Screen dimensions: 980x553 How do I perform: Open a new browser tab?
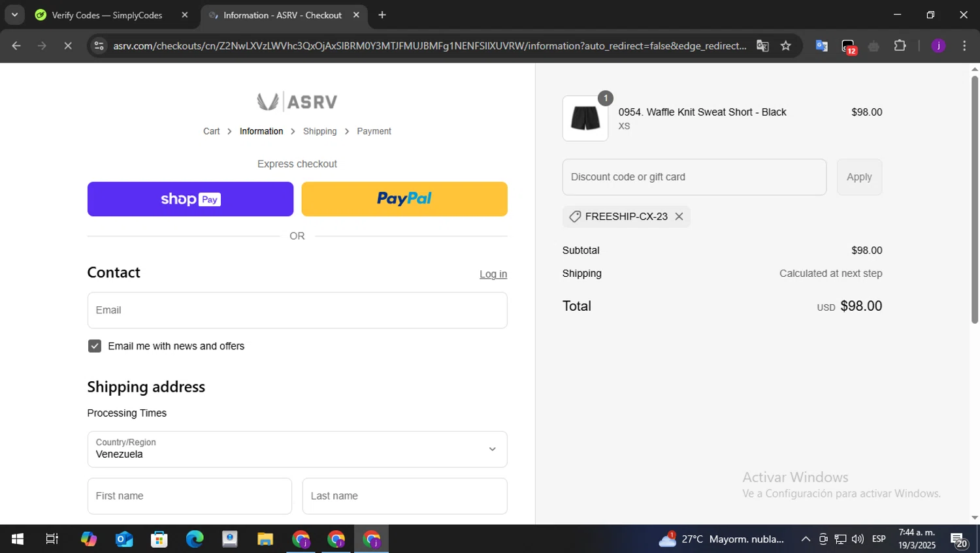[382, 15]
